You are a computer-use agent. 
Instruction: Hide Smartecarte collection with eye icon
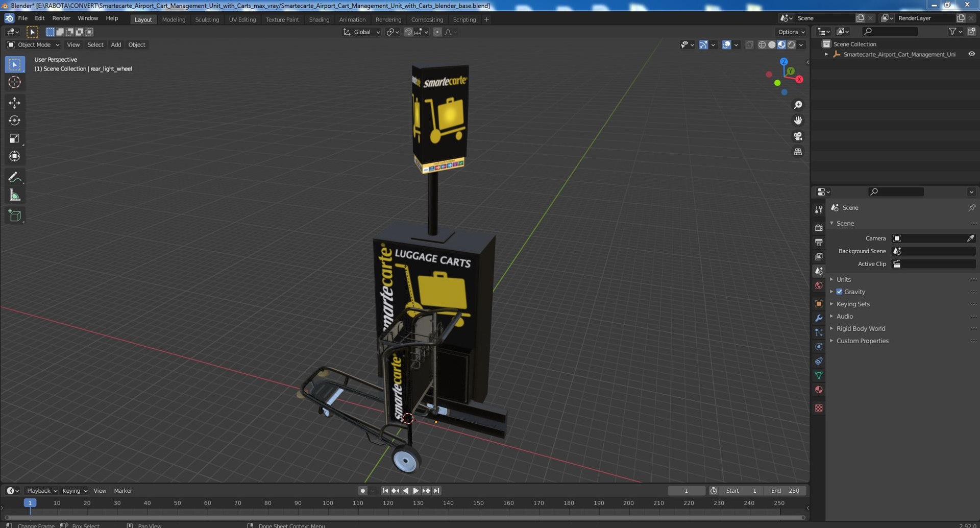(x=971, y=54)
